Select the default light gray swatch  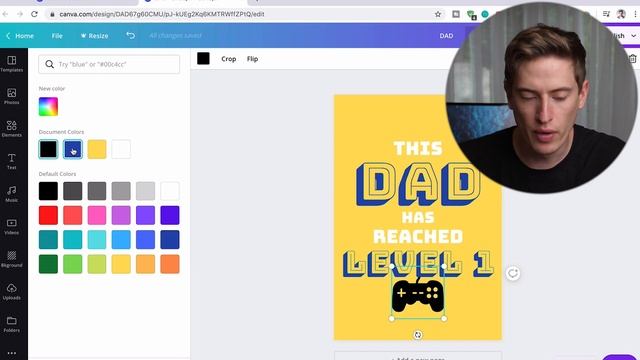point(145,191)
